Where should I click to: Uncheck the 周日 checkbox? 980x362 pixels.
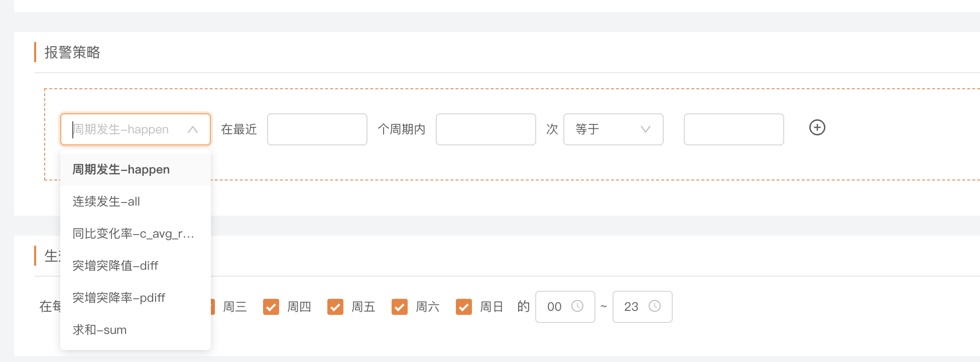click(464, 307)
